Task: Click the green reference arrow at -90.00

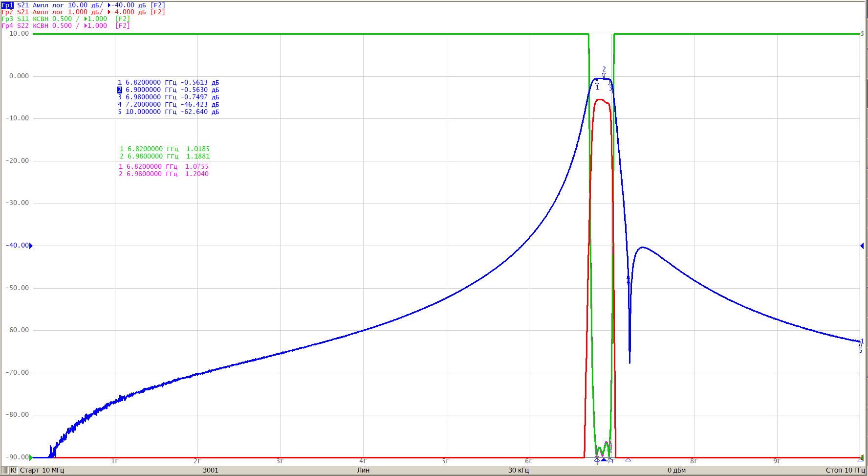Action: pyautogui.click(x=31, y=457)
